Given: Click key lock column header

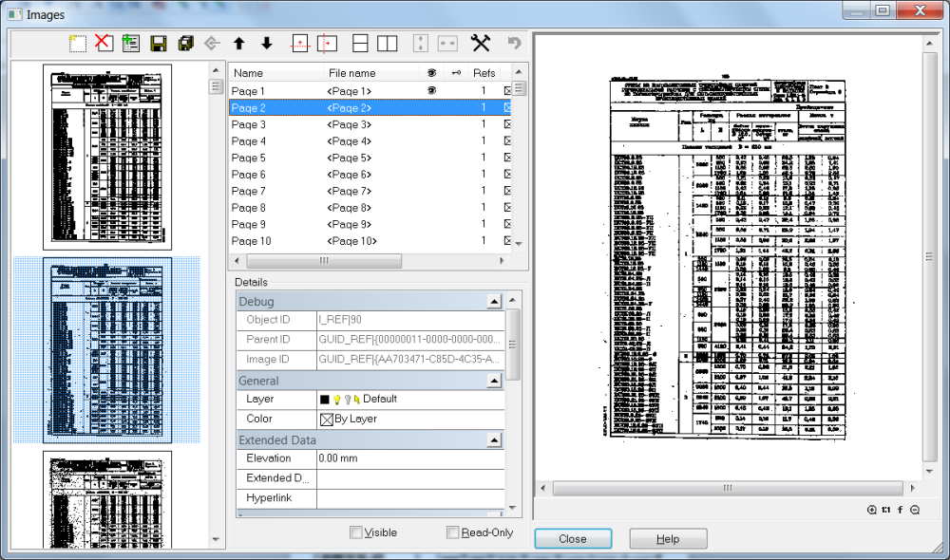Looking at the screenshot, I should coord(456,73).
